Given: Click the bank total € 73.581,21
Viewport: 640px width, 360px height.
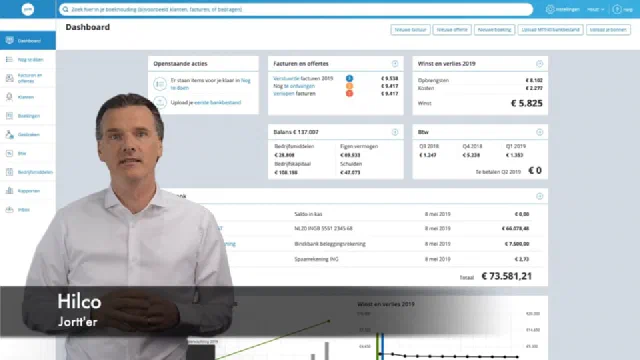Looking at the screenshot, I should 507,276.
